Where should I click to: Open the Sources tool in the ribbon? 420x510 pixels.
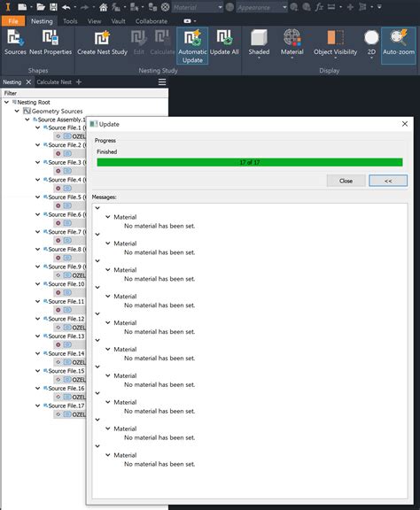click(15, 43)
